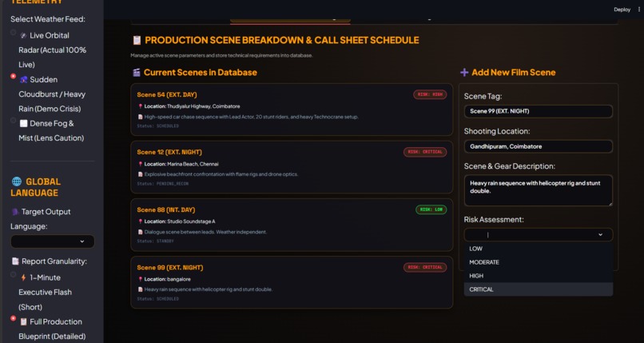Screen dimensions: 644x343
Task: Pick the CRITICAL risk option
Action: coord(538,289)
